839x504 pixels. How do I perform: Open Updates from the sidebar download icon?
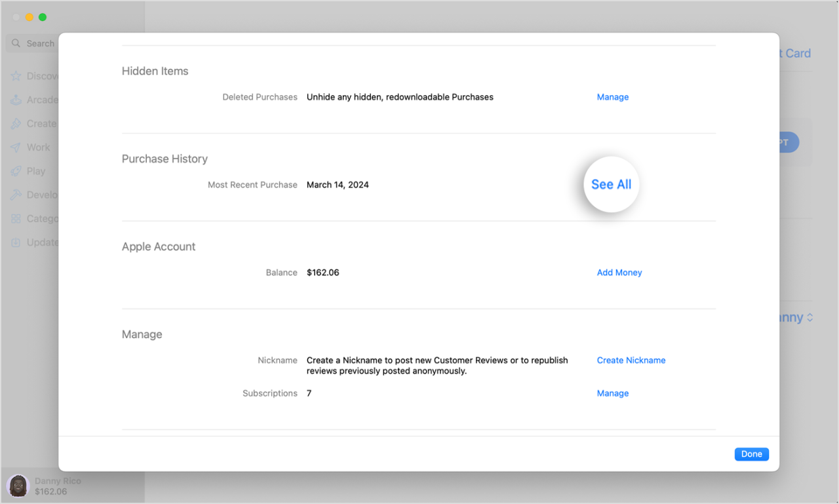16,242
